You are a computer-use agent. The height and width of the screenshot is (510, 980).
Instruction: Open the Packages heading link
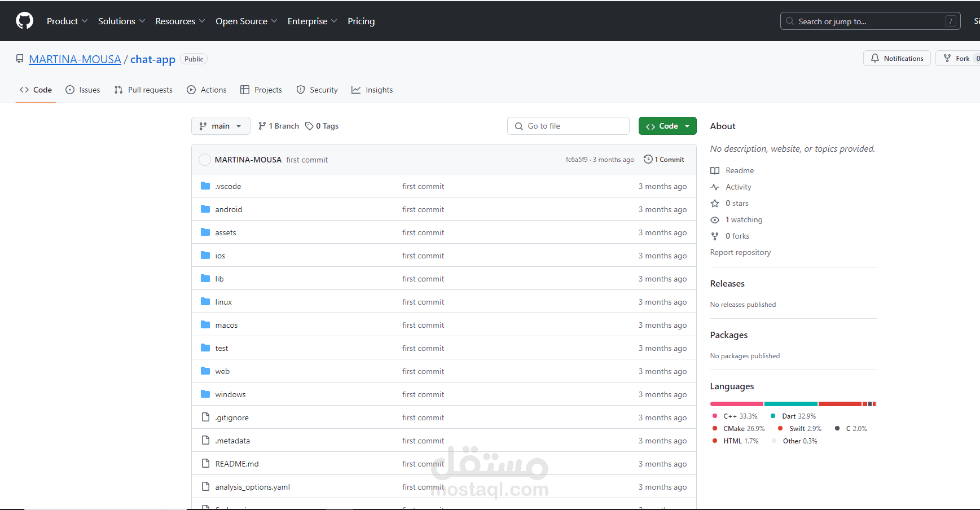point(729,335)
